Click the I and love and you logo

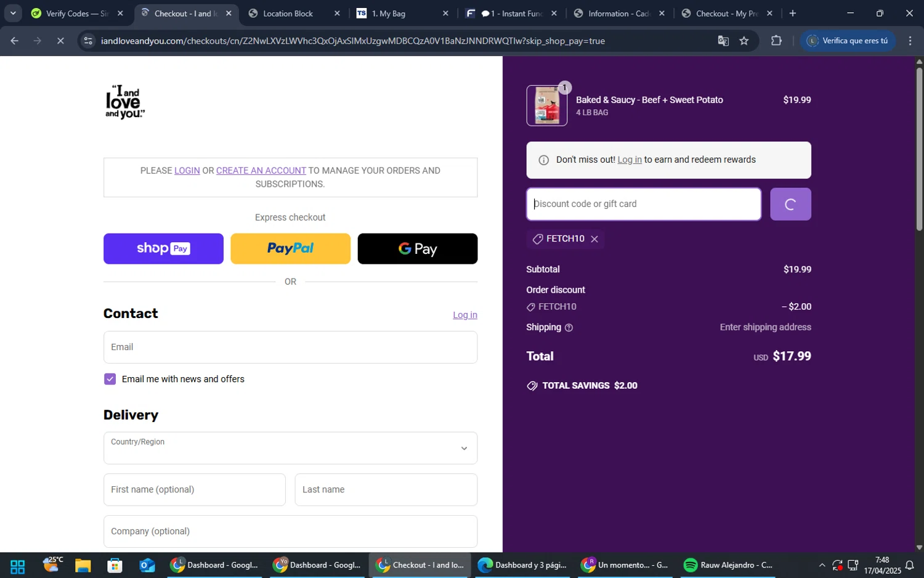pos(125,102)
